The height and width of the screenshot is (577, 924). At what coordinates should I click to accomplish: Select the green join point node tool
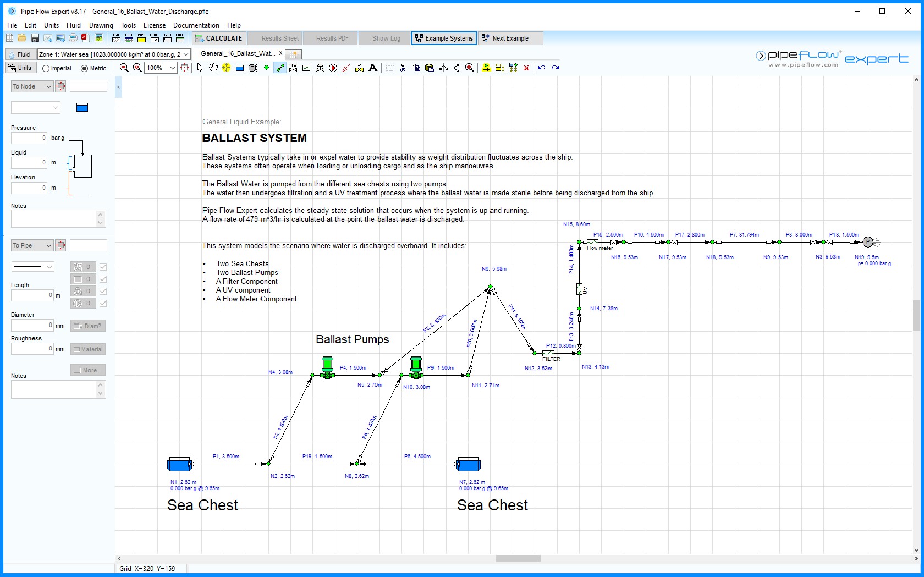point(267,68)
